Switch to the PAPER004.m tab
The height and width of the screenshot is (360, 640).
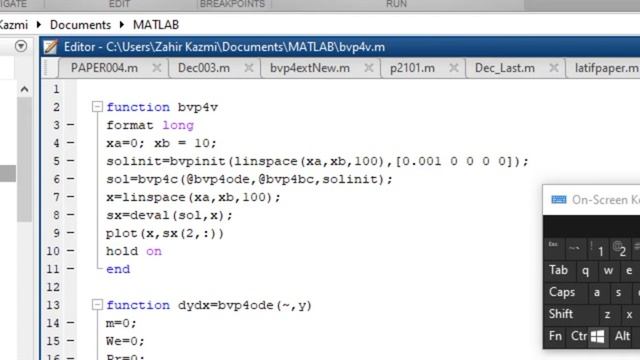(104, 68)
